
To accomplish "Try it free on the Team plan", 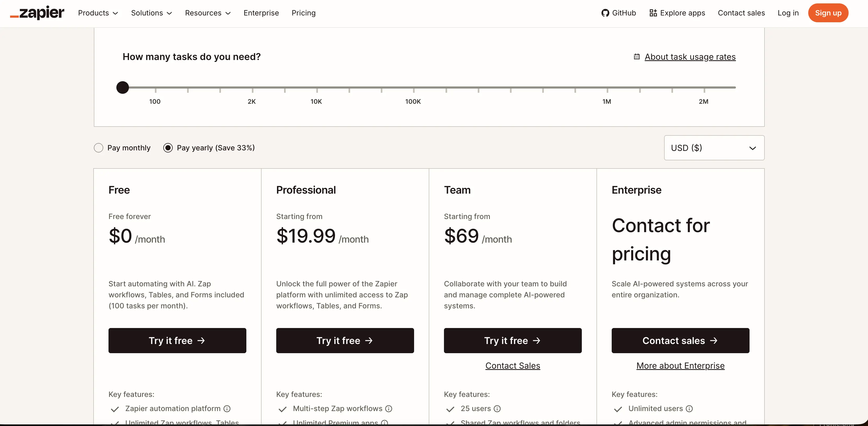I will point(513,341).
